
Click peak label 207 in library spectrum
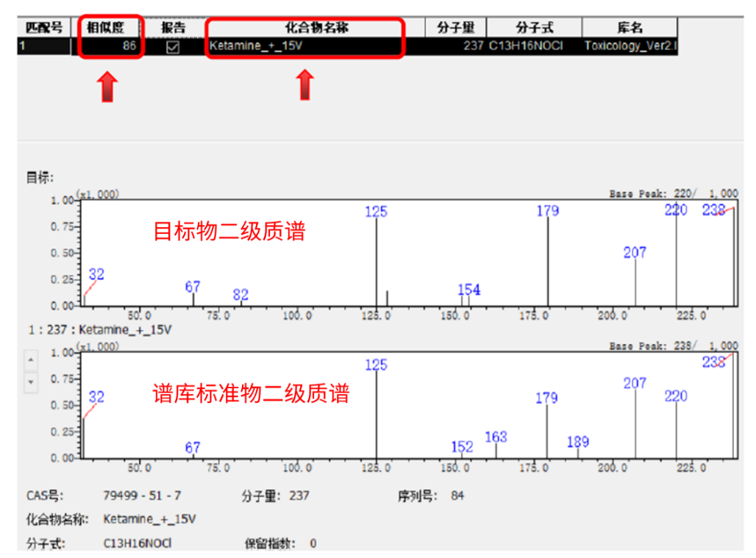click(x=635, y=383)
